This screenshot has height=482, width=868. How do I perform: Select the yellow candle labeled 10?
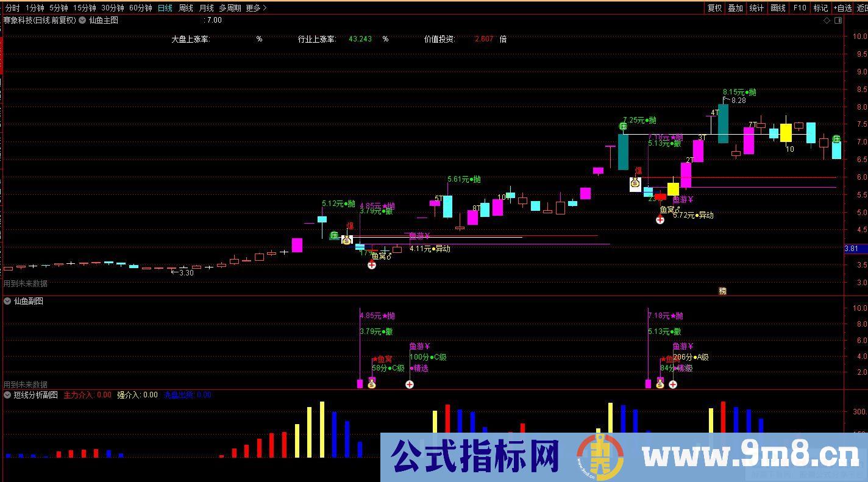point(786,133)
